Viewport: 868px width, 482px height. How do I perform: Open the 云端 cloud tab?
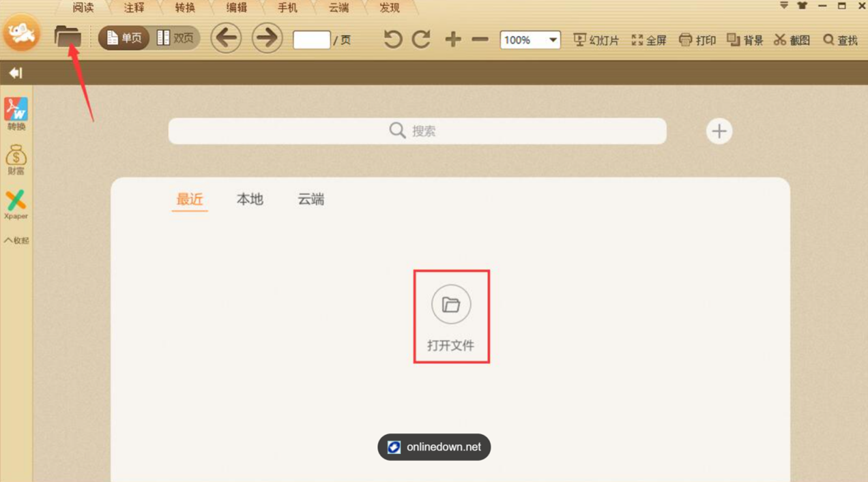[x=338, y=7]
